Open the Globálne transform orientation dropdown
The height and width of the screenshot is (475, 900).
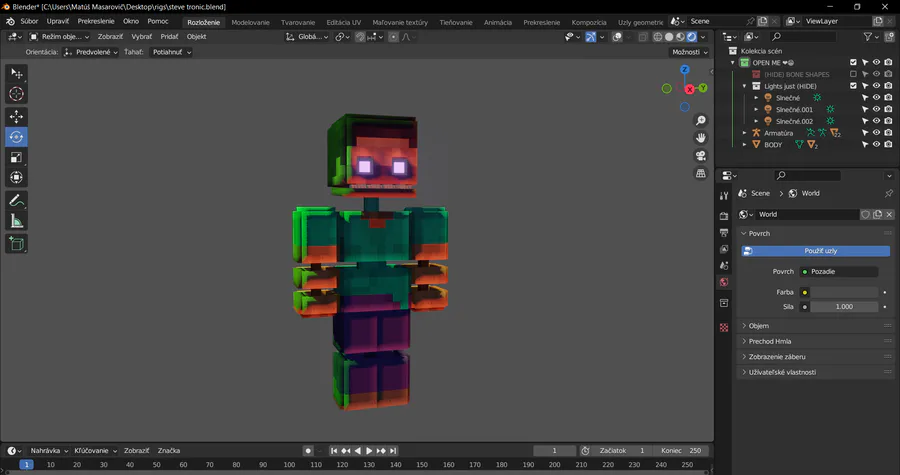(307, 37)
